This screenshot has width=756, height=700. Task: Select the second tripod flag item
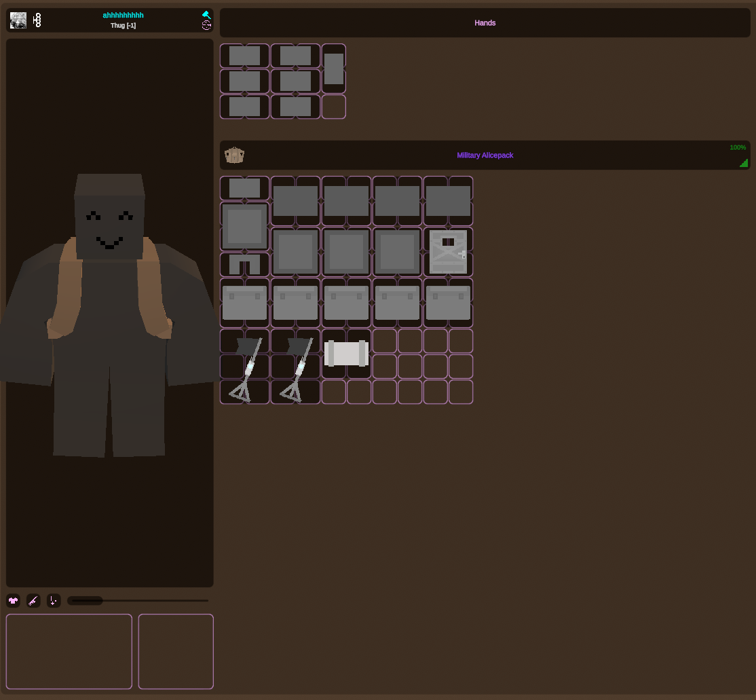point(296,367)
